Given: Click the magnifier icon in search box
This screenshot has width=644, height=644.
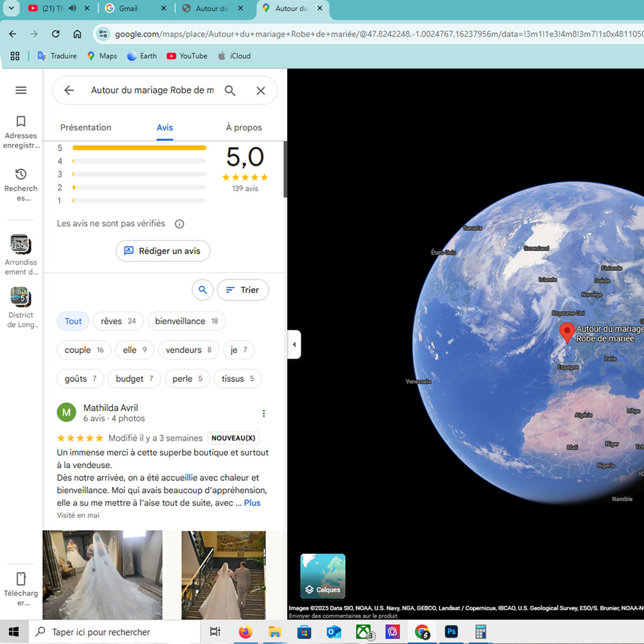Looking at the screenshot, I should [230, 91].
